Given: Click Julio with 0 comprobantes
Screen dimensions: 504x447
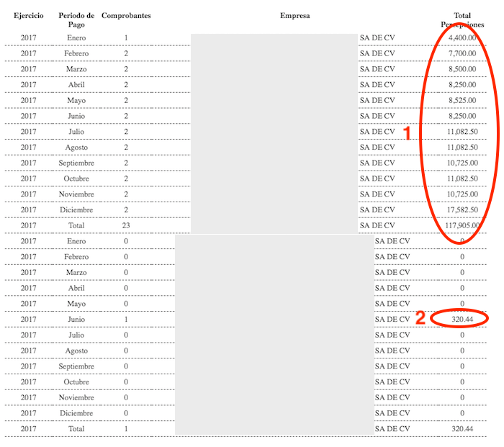Looking at the screenshot, I should tap(76, 335).
